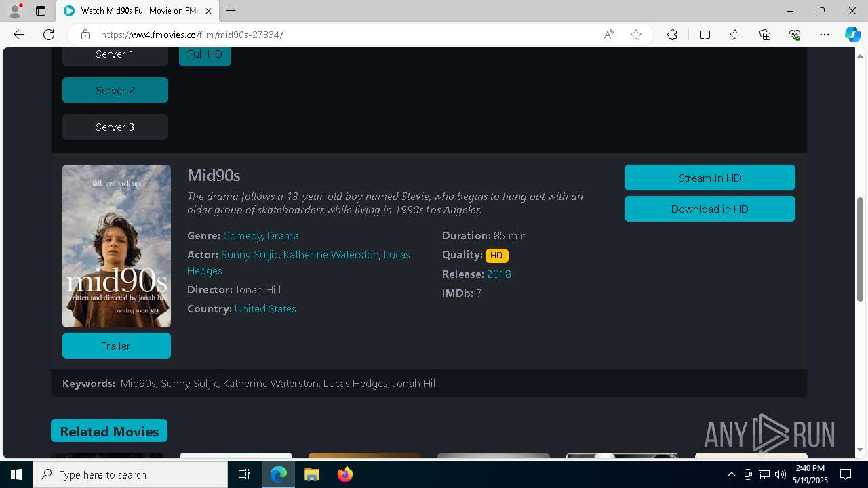Select Full HD quality button
Screen dimensions: 868x488
[x=205, y=54]
